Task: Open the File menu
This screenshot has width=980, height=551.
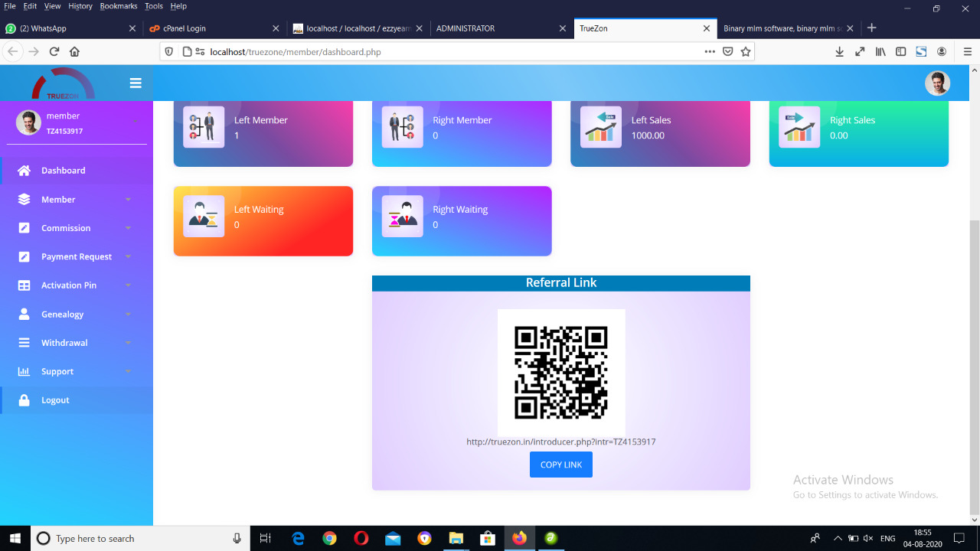Action: pyautogui.click(x=10, y=6)
